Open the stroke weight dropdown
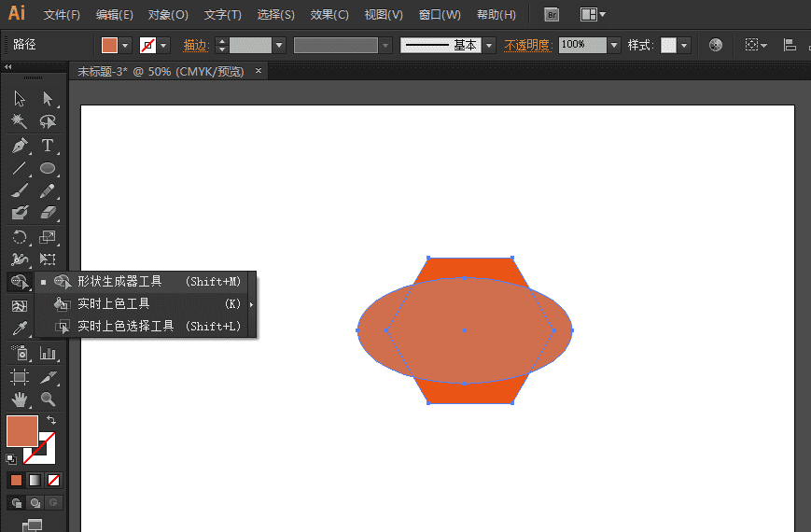Image resolution: width=811 pixels, height=532 pixels. tap(279, 46)
